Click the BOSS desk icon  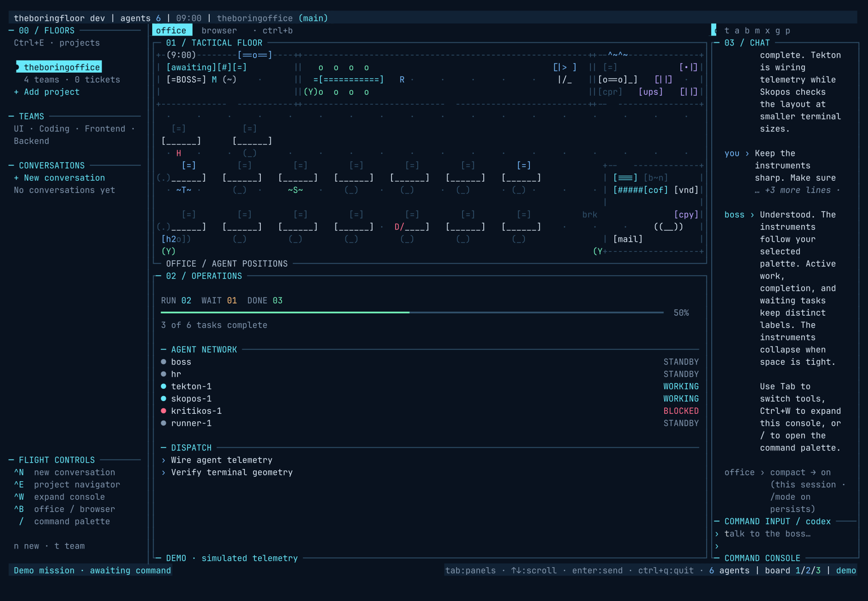(186, 80)
